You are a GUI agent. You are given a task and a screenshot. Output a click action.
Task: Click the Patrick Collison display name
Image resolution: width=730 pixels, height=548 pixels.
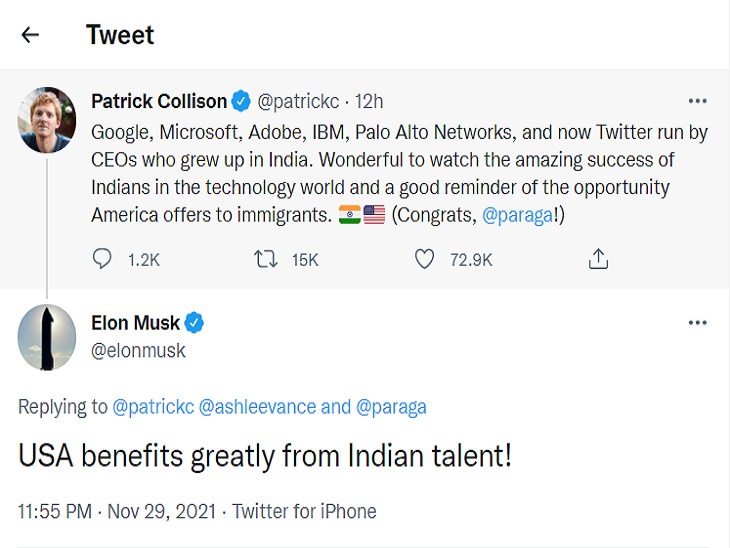[158, 101]
